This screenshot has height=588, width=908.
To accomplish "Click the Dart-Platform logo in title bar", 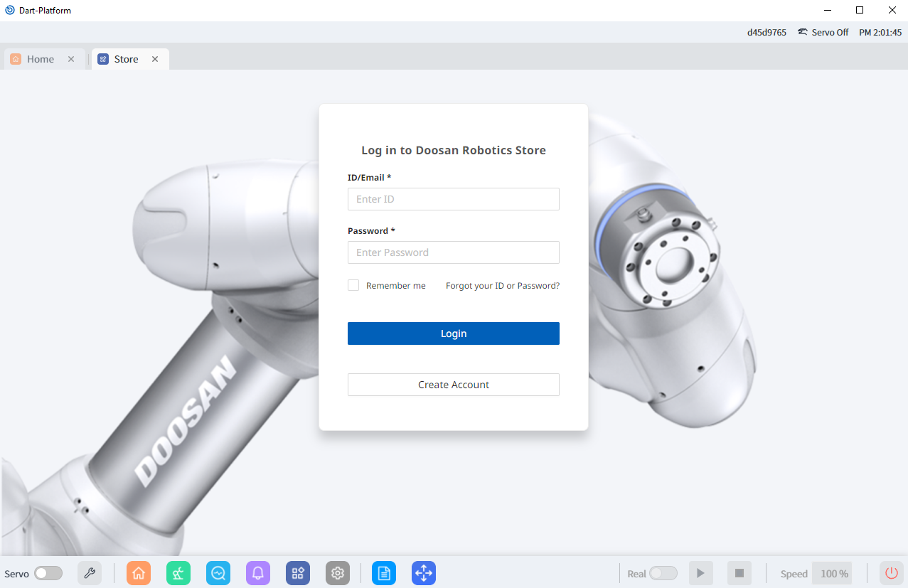I will coord(10,10).
